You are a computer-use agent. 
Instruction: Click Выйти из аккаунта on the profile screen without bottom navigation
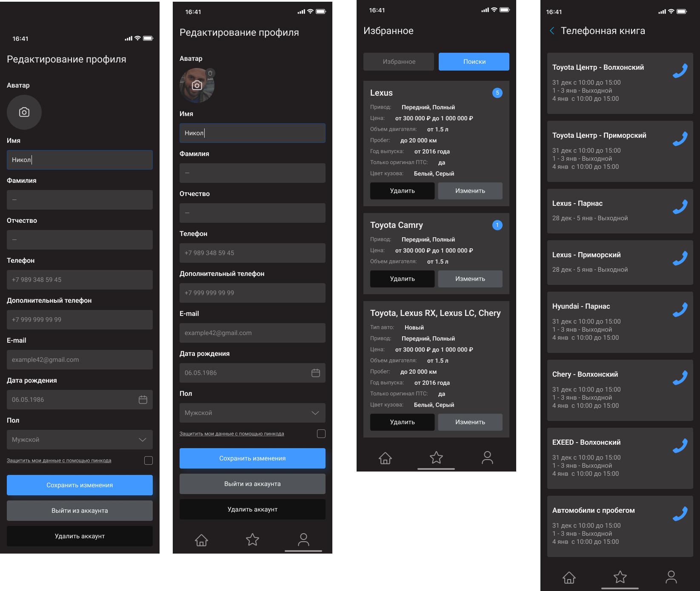(80, 511)
